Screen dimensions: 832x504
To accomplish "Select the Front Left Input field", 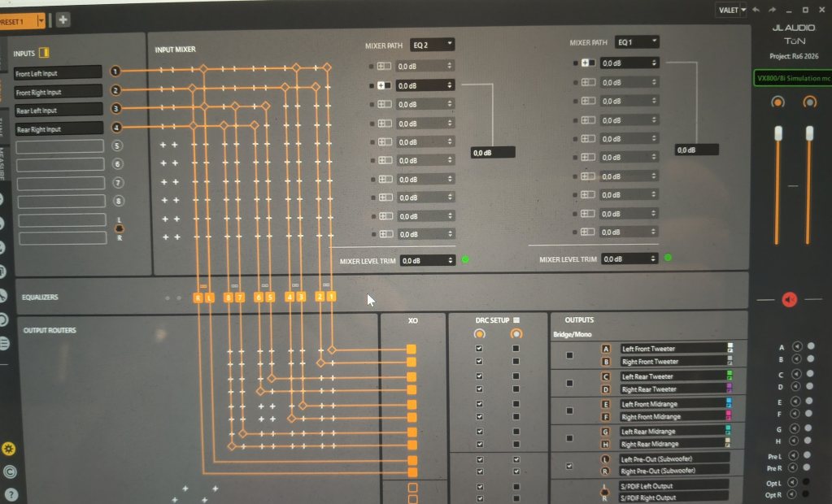I will pos(58,72).
